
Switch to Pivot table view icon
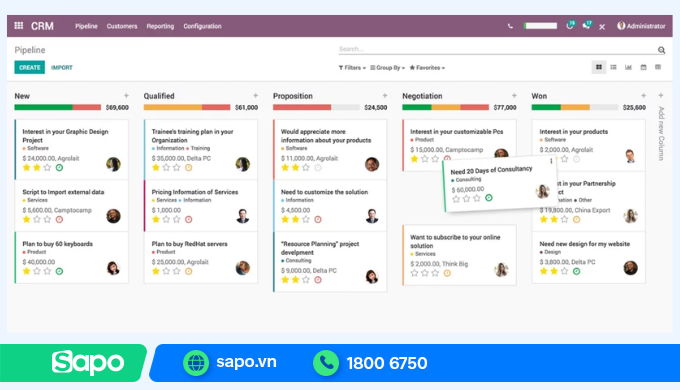[658, 67]
